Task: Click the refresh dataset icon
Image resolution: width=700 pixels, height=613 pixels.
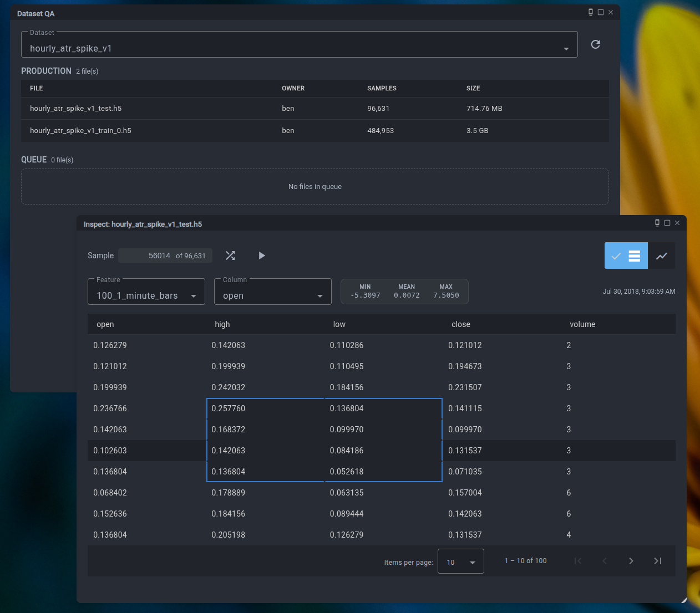Action: [595, 44]
